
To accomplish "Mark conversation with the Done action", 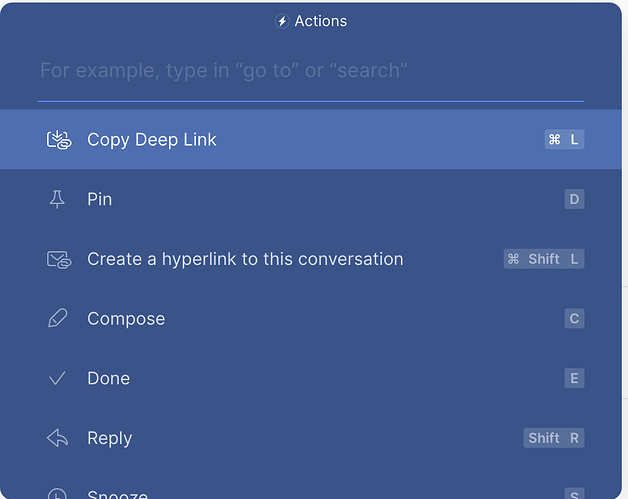I will 108,378.
